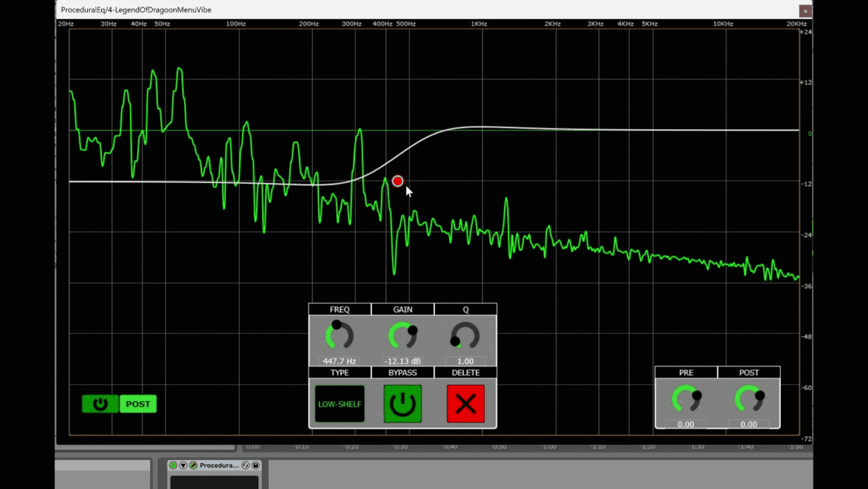Click the save disk icon on plugin header
The width and height of the screenshot is (868, 489).
(x=255, y=465)
